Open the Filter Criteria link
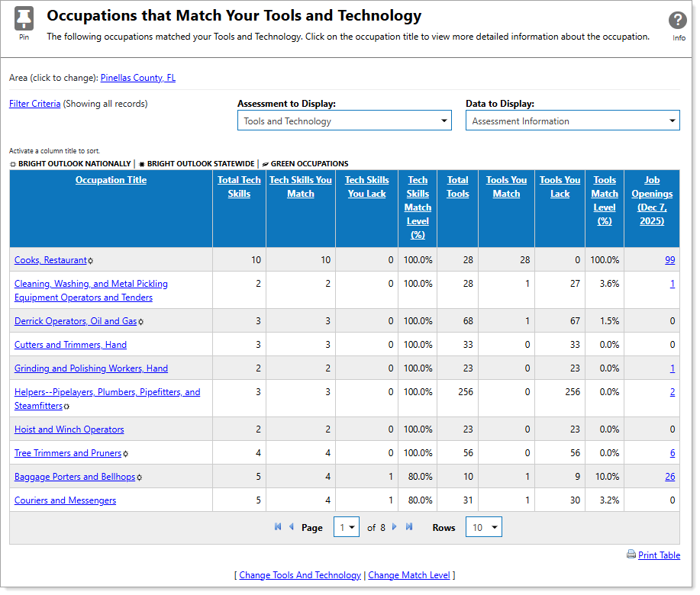700x595 pixels. point(34,104)
